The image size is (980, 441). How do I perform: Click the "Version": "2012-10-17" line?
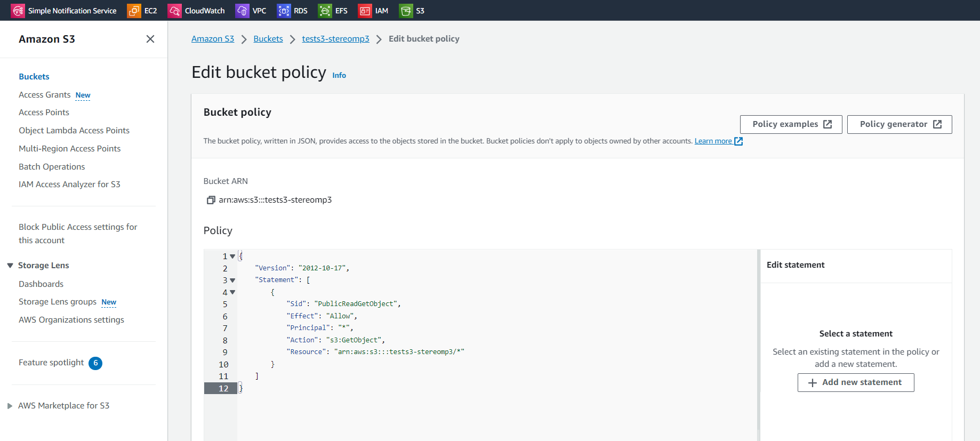pyautogui.click(x=302, y=268)
